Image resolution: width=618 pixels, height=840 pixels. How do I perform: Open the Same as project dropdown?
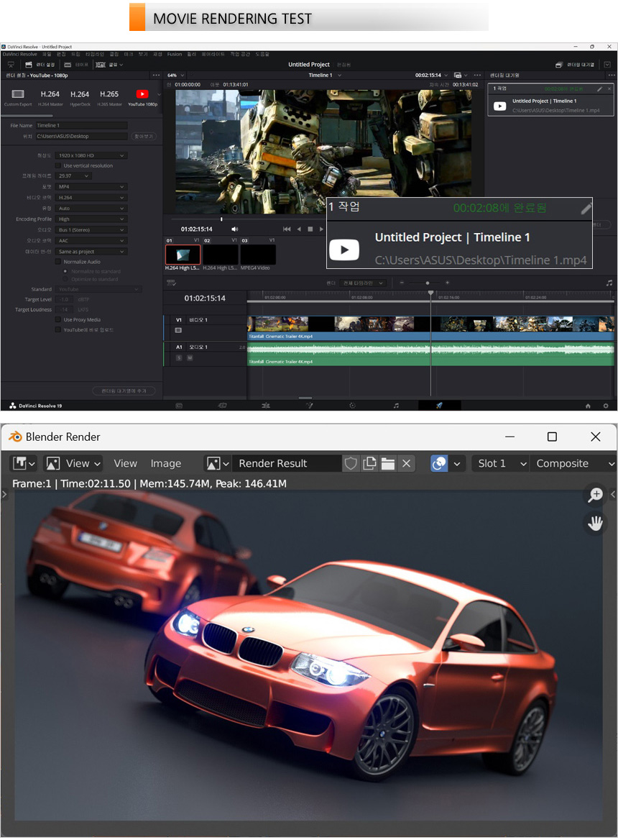pyautogui.click(x=91, y=252)
